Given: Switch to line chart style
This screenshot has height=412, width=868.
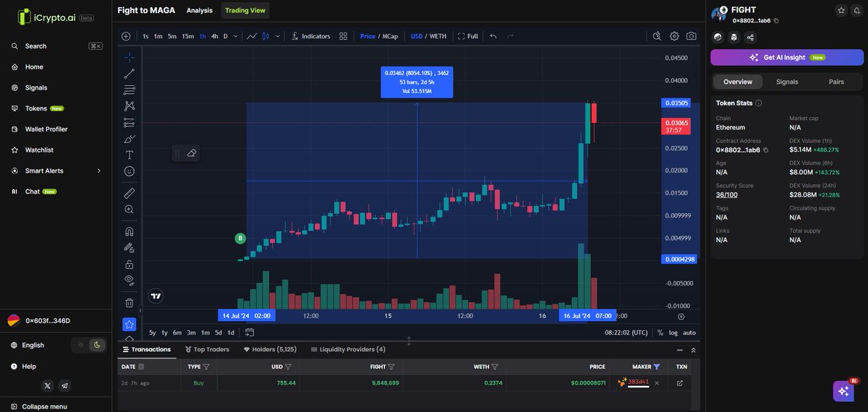Looking at the screenshot, I should [x=252, y=36].
